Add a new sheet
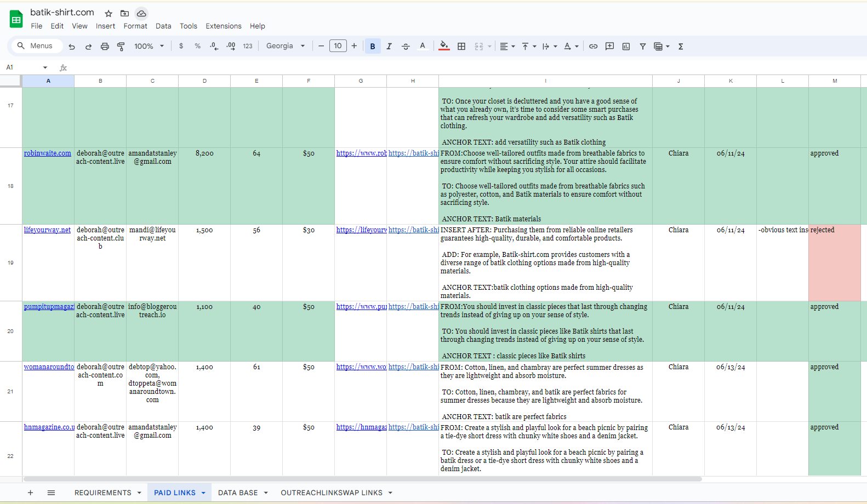The image size is (867, 504). 30,492
